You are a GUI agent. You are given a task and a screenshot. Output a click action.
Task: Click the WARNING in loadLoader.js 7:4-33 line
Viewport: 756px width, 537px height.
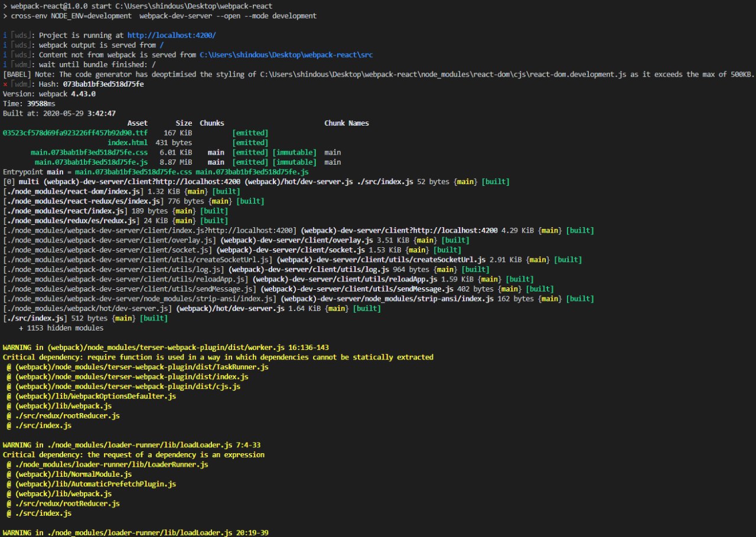point(132,446)
